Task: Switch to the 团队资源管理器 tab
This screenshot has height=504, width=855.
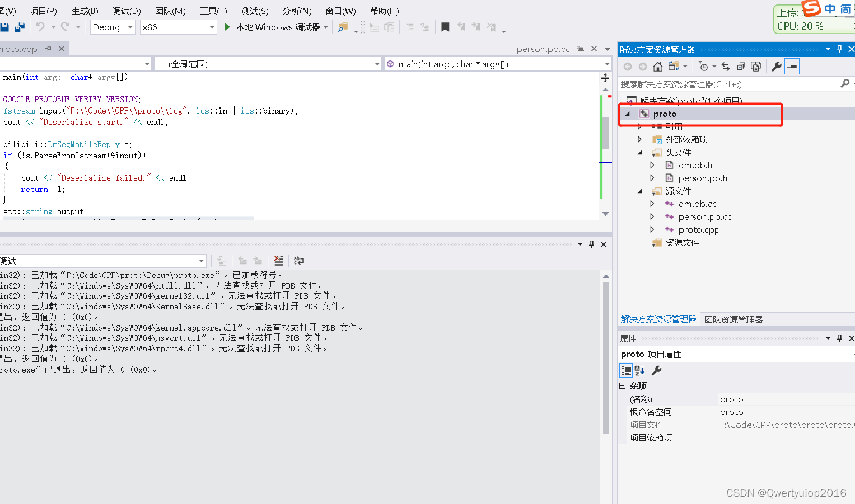Action: (733, 319)
